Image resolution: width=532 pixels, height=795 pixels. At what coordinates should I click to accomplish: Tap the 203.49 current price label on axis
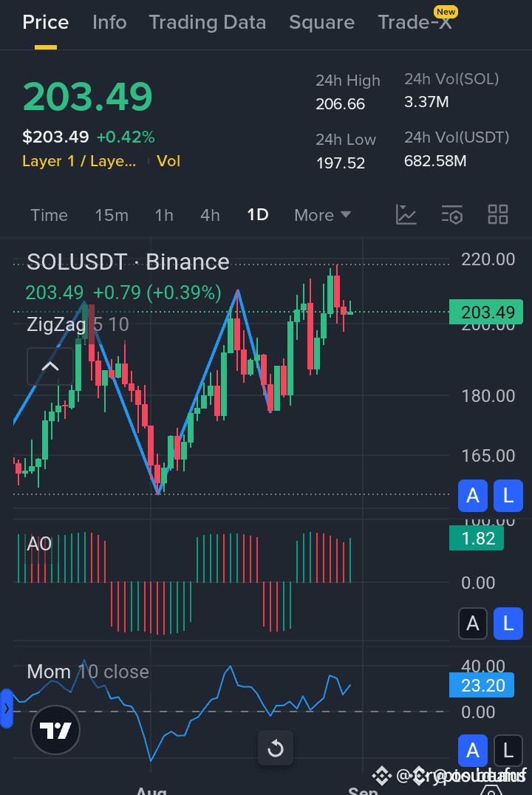click(485, 313)
